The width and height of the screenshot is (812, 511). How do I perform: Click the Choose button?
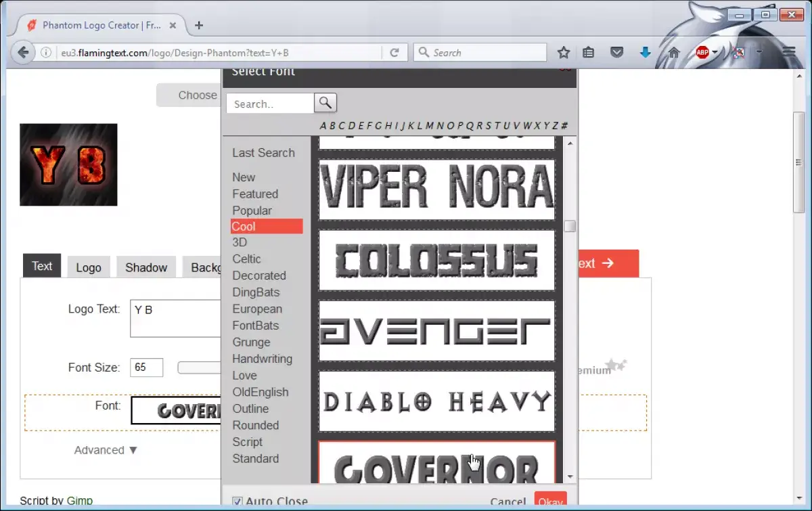click(x=189, y=95)
